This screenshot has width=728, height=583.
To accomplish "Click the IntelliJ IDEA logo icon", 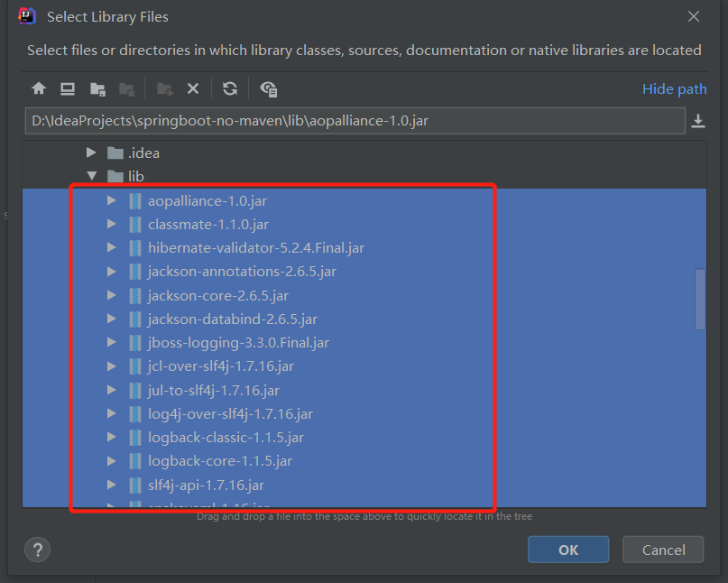I will 27,16.
